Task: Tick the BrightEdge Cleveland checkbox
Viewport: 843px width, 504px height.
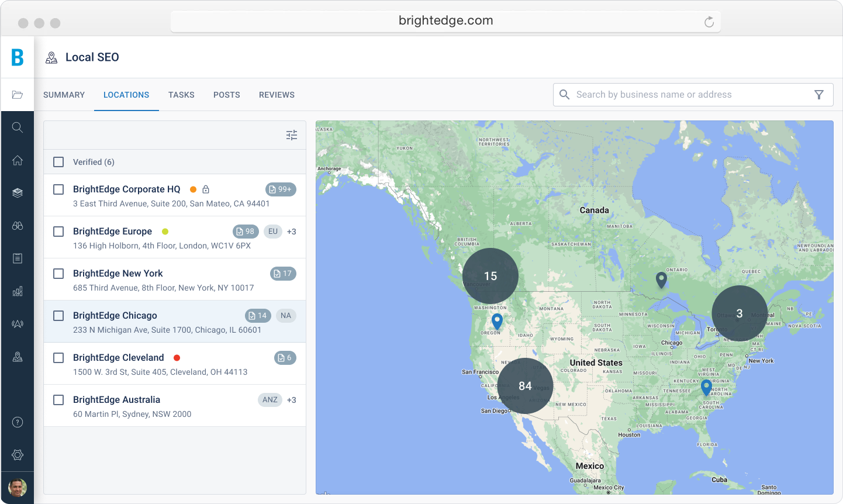Action: click(58, 358)
